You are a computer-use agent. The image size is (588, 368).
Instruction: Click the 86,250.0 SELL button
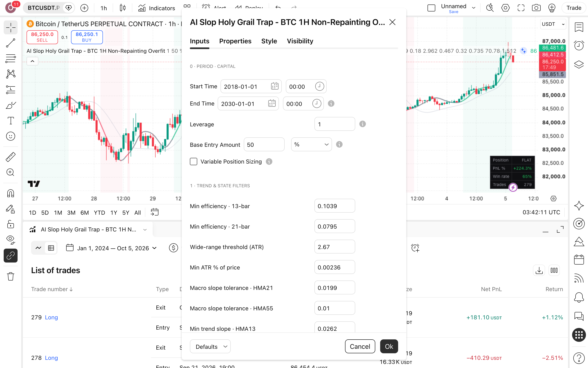(x=42, y=37)
